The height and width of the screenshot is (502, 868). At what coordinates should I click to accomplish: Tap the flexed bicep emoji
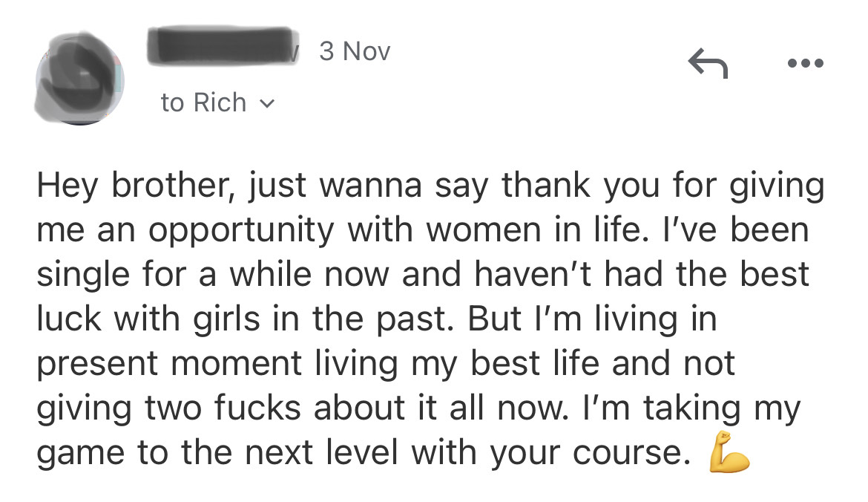[x=729, y=452]
